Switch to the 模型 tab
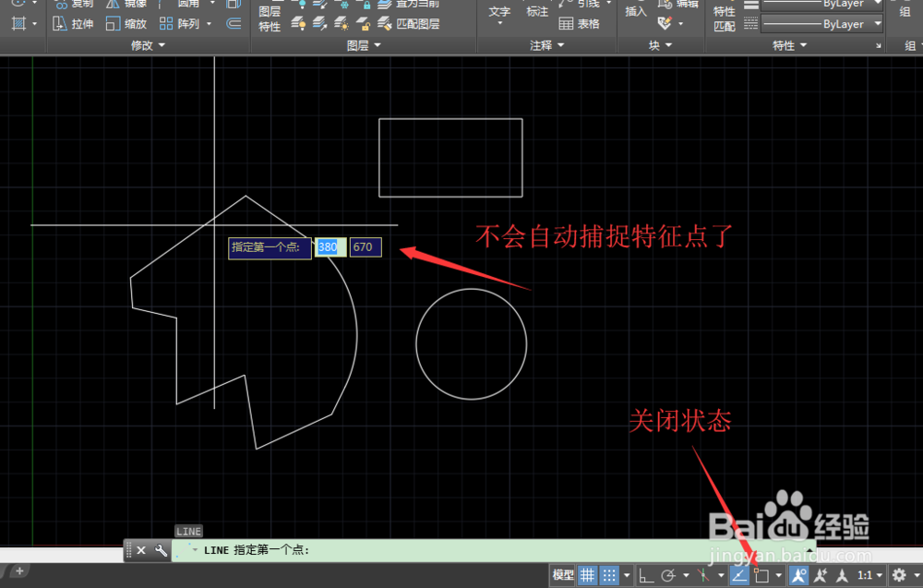Image resolution: width=923 pixels, height=588 pixels. point(563,574)
